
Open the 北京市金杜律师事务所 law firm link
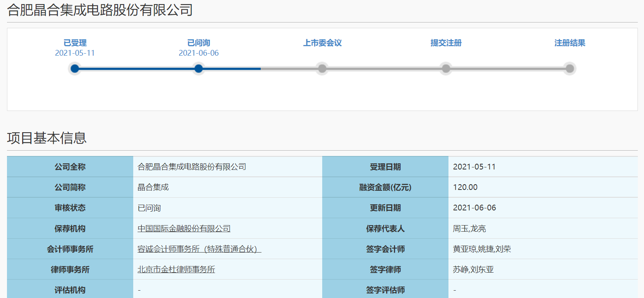click(176, 269)
